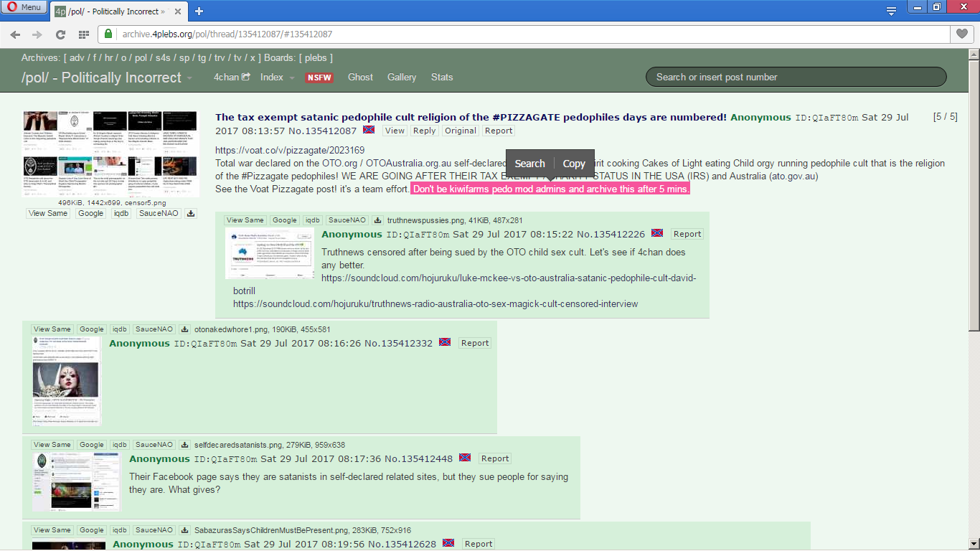Click Reply button on the OP
Image resolution: width=980 pixels, height=551 pixels.
pos(424,131)
